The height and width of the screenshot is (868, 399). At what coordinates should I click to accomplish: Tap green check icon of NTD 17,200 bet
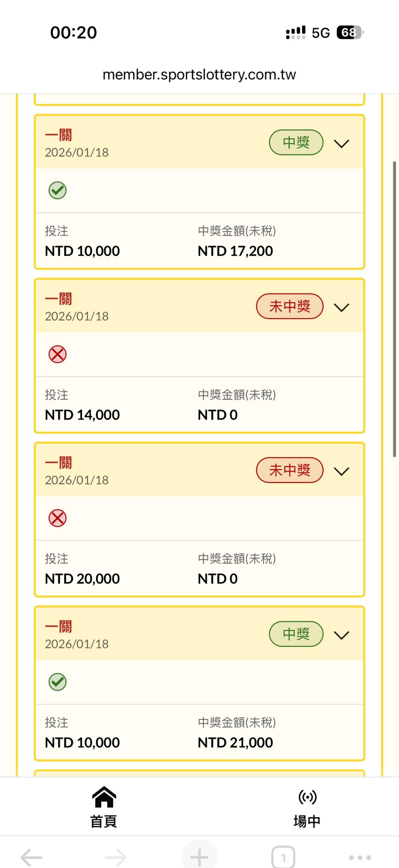click(x=58, y=190)
